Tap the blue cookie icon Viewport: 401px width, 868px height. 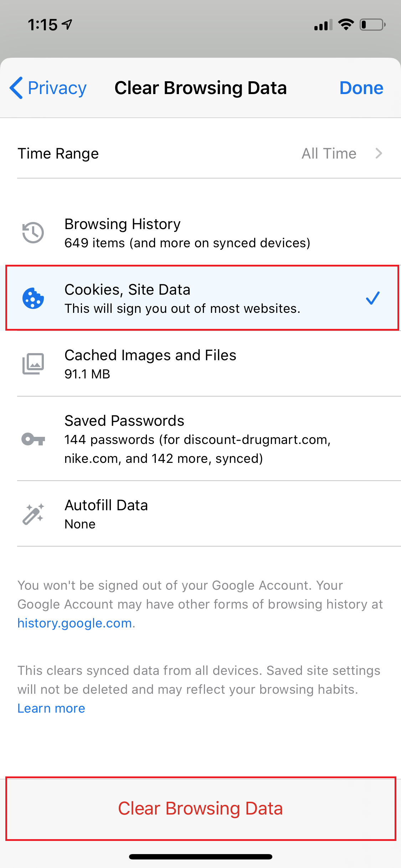click(x=33, y=298)
